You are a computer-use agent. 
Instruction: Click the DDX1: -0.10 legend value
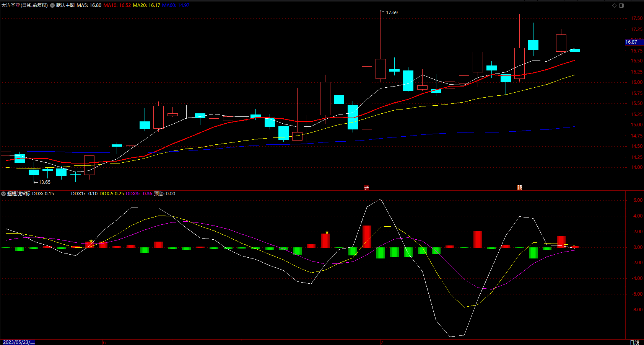click(x=84, y=194)
